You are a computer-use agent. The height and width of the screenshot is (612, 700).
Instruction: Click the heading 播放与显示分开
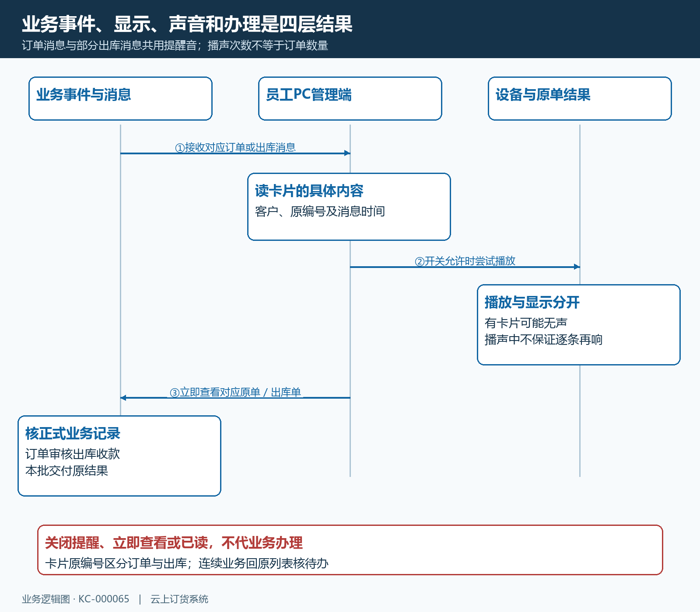tap(532, 302)
